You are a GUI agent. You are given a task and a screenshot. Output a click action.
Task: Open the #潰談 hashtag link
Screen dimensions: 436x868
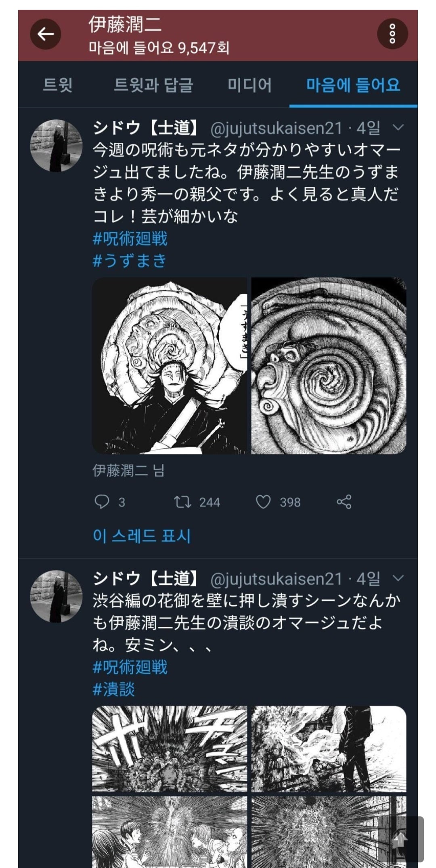click(114, 689)
